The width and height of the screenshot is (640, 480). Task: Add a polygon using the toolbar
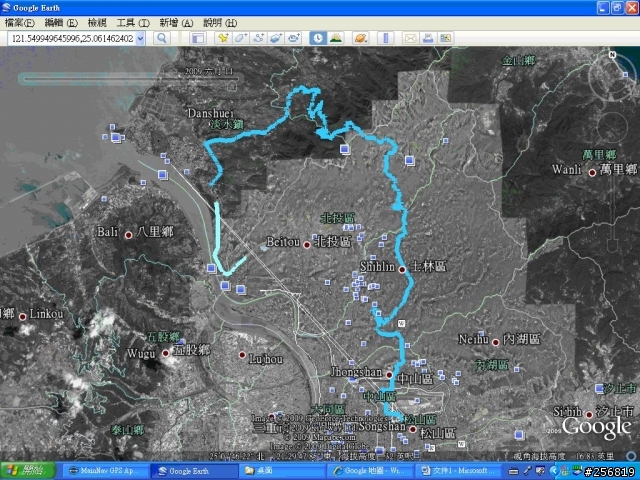coord(241,38)
